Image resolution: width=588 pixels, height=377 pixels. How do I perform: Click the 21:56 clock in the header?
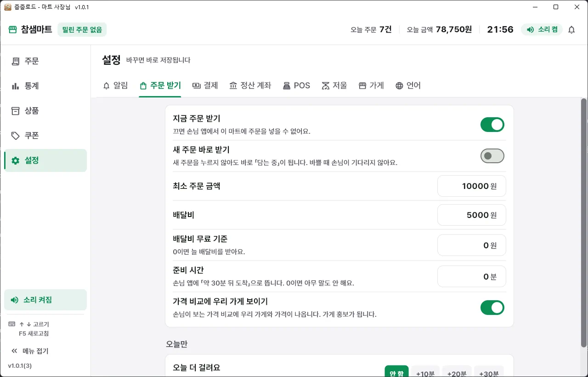coord(500,29)
